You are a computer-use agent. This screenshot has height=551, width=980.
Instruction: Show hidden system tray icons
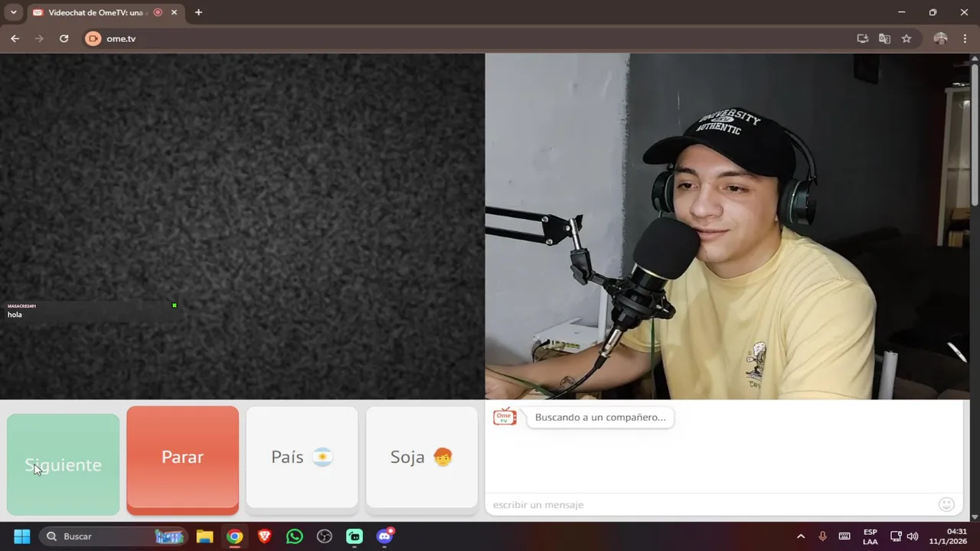[801, 536]
